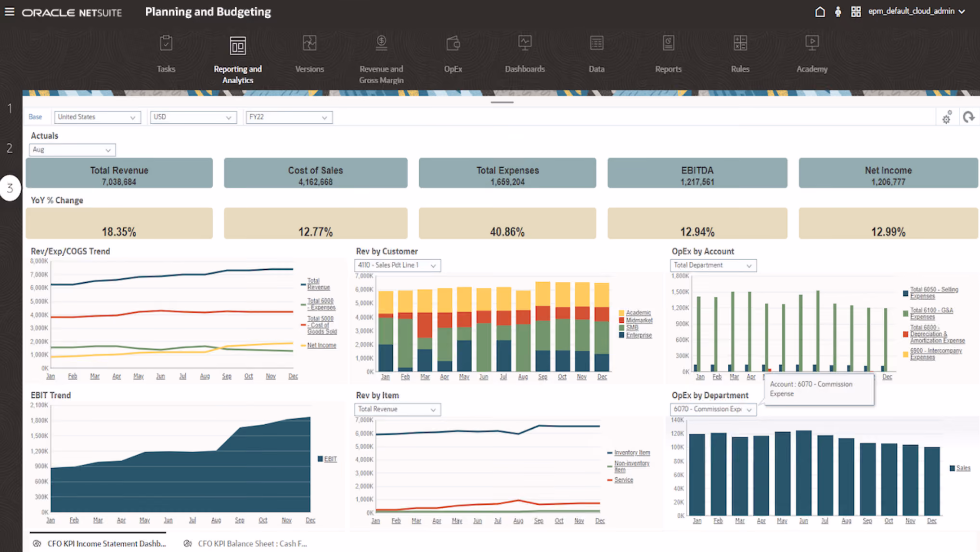
Task: Click the 40.86% YoY change tile
Action: 507,223
